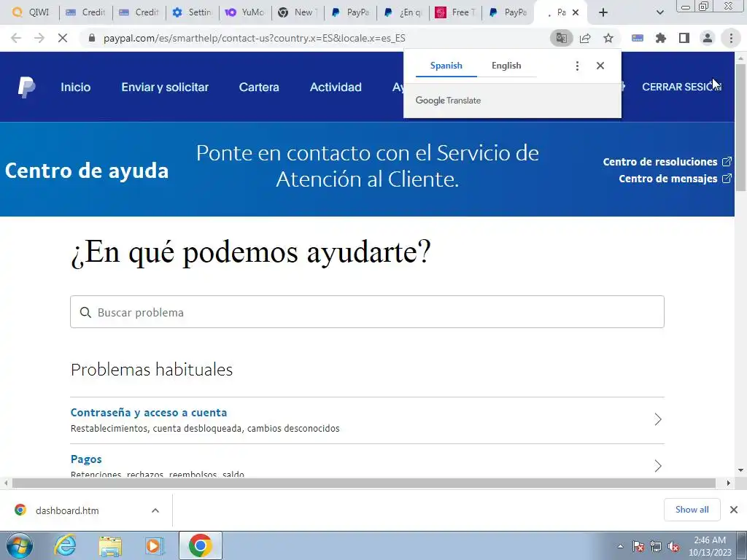The image size is (747, 560).
Task: Switch to the Free T tab
Action: tap(455, 12)
